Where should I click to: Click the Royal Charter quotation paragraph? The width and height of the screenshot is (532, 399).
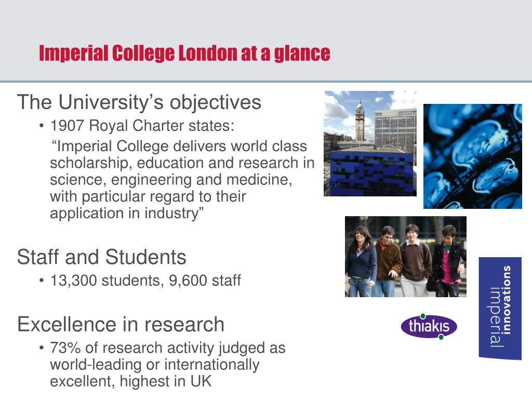click(182, 179)
